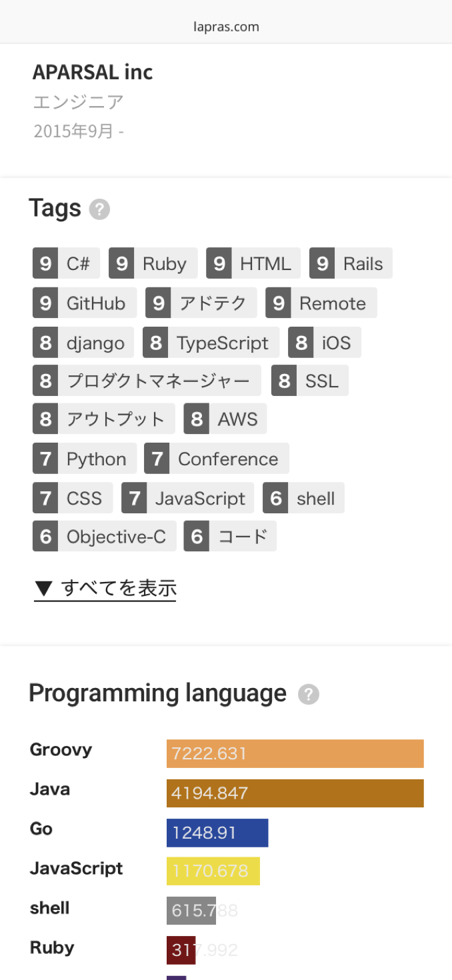Click the help icon beside Programming language
The image size is (452, 980).
click(x=308, y=695)
